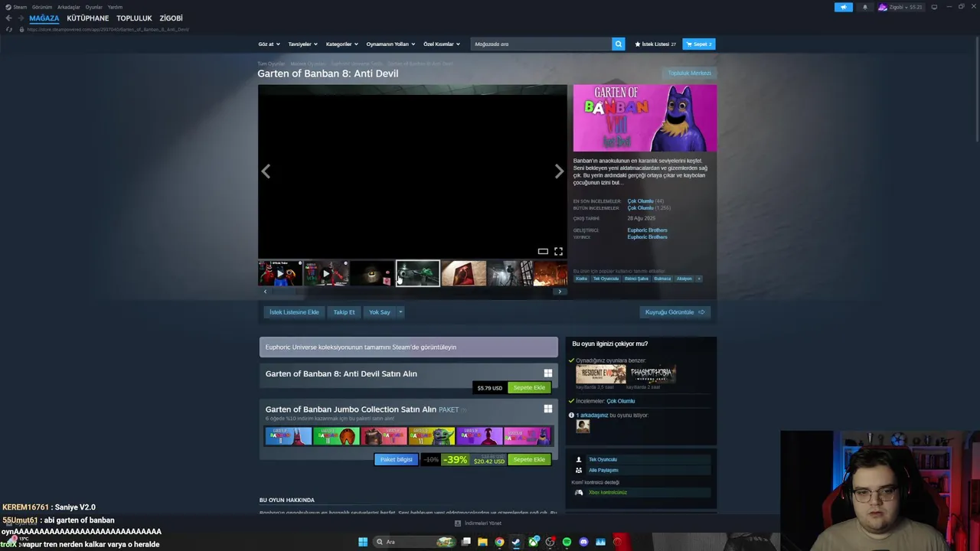Image resolution: width=980 pixels, height=551 pixels.
Task: Click the thumbnail strip horizontal scrollbar
Action: pyautogui.click(x=412, y=292)
